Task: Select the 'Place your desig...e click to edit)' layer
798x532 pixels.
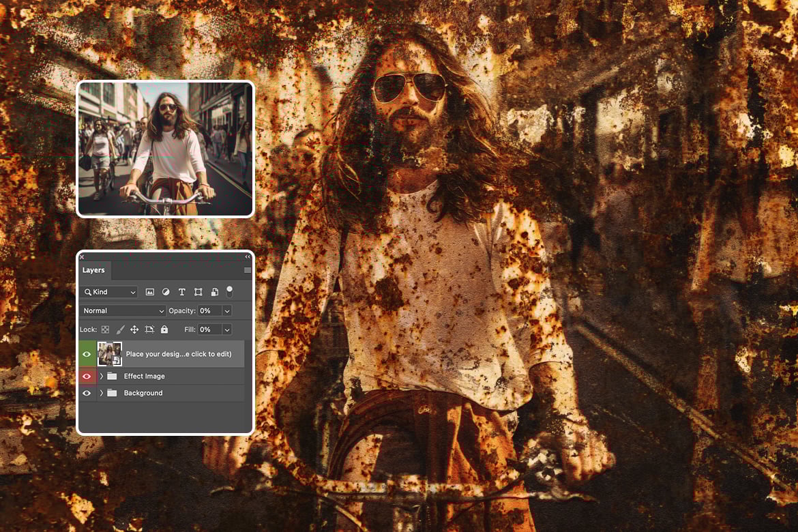Action: 162,354
